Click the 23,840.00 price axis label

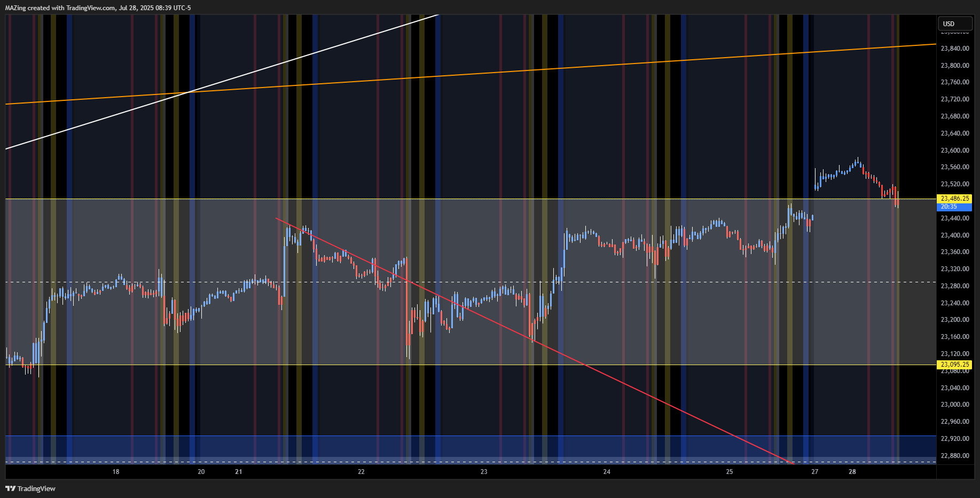point(955,49)
